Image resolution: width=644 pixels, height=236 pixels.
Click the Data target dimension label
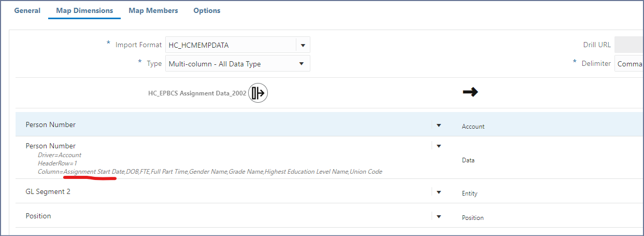click(468, 161)
